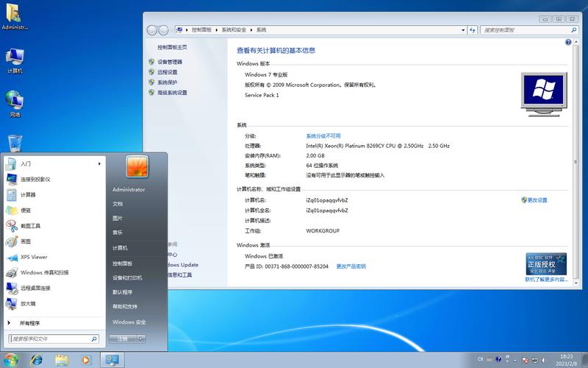The image size is (588, 368).
Task: Launch XPS Viewer
Action: pyautogui.click(x=54, y=257)
